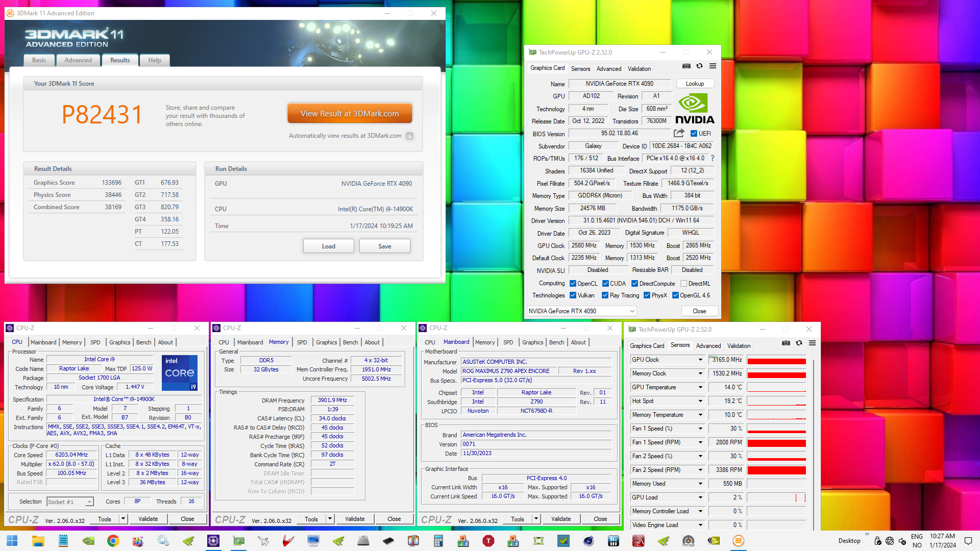Toggle the PhysX checkbox
This screenshot has width=980, height=551.
647,295
